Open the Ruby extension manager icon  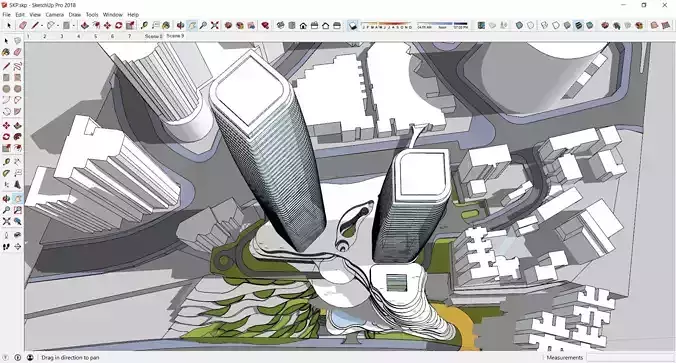pos(265,25)
